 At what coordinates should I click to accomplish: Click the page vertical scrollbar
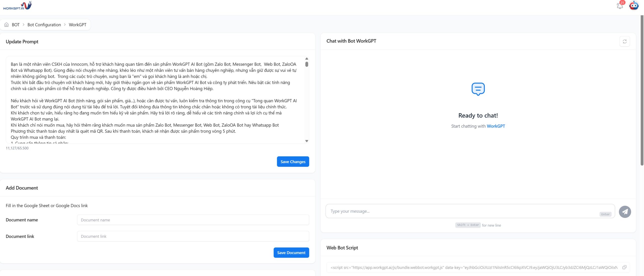click(642, 90)
